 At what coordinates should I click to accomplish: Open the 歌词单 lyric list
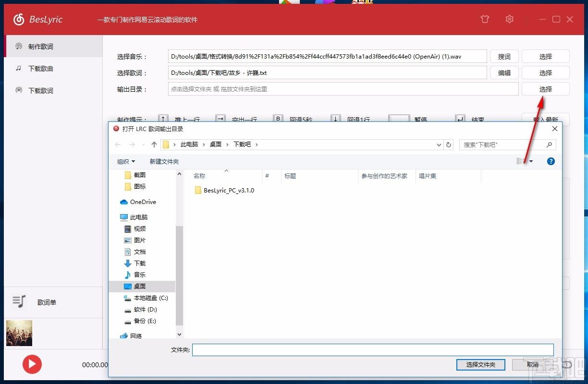[53, 302]
